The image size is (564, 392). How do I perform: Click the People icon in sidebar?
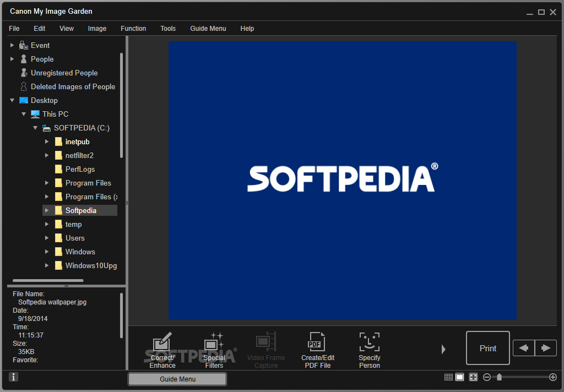point(24,59)
